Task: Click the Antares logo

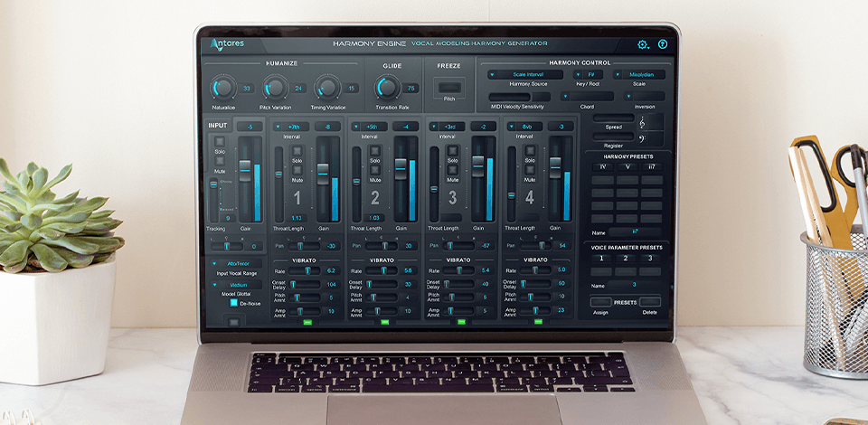Action: pos(227,45)
